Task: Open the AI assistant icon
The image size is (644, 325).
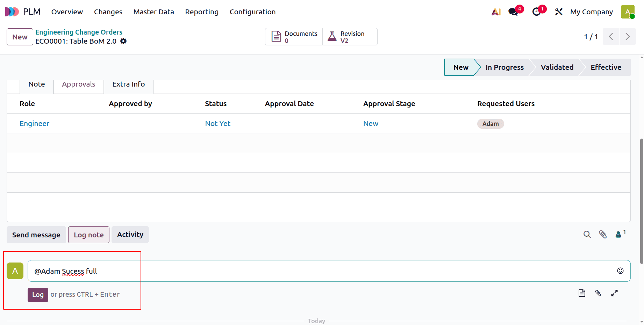Action: click(x=496, y=12)
